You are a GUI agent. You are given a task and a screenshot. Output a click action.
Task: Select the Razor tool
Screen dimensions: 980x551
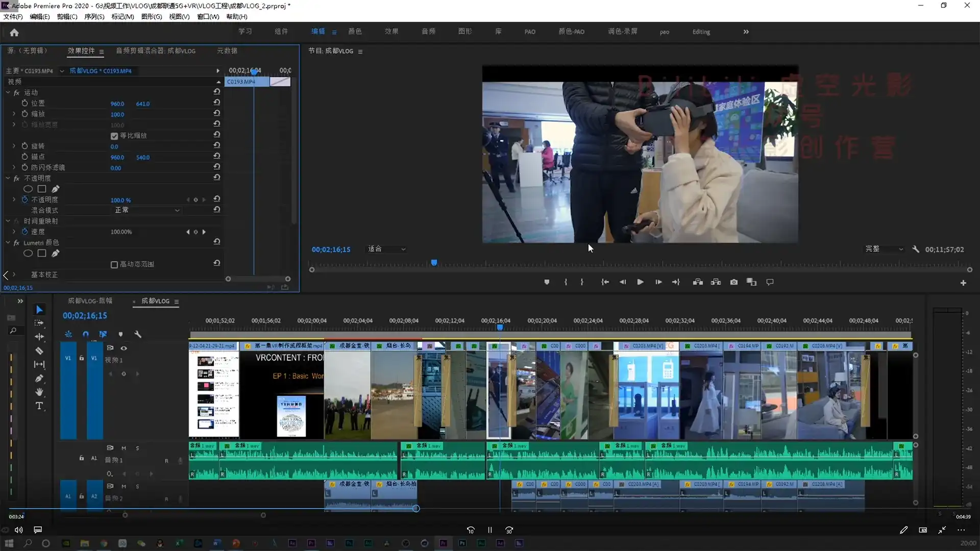point(39,351)
